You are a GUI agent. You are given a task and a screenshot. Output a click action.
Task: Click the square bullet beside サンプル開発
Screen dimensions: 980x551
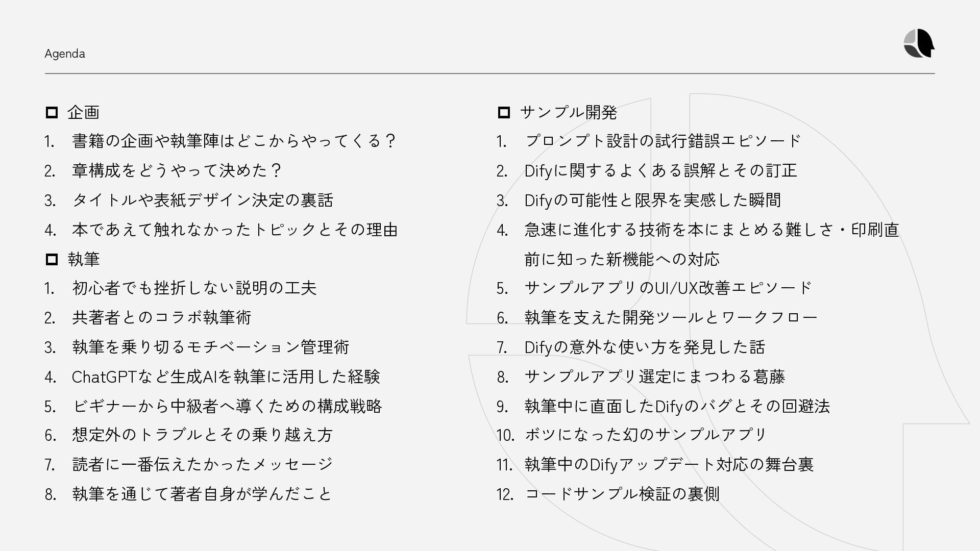pos(504,112)
